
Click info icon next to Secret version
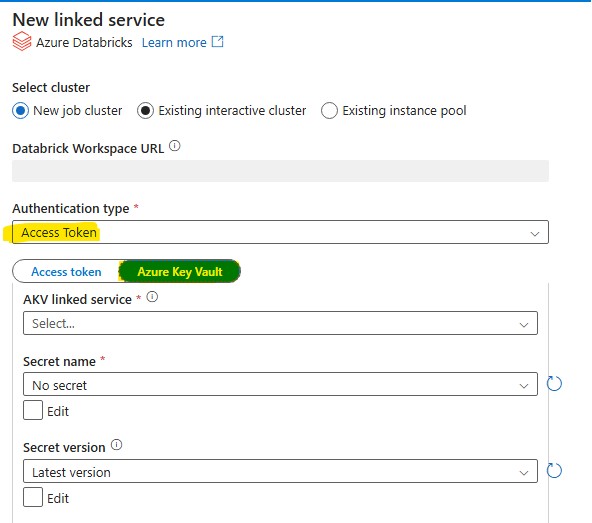click(x=117, y=445)
